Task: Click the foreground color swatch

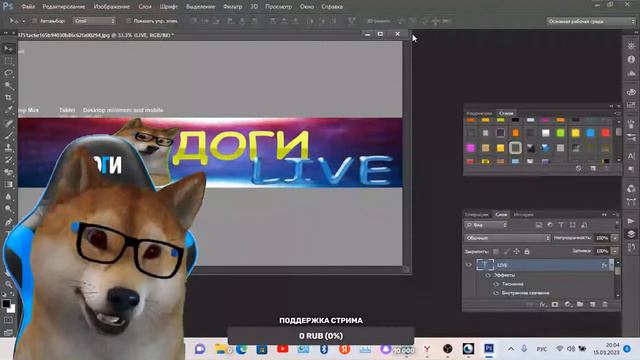Action: coord(6,304)
